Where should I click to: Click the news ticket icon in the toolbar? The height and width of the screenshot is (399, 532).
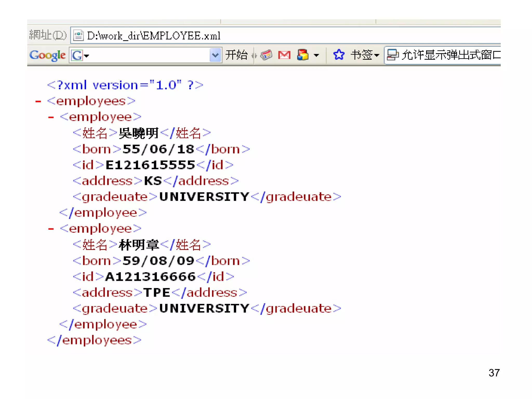click(266, 55)
